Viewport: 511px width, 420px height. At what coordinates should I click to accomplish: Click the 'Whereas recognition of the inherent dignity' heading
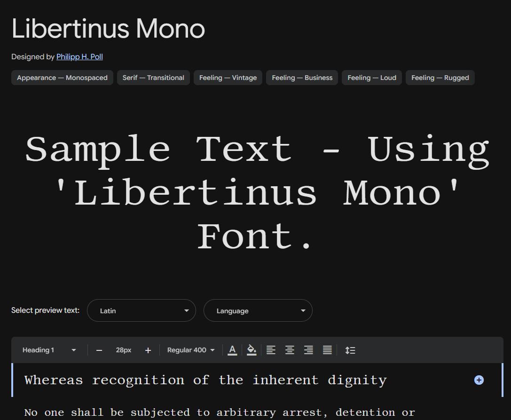(205, 380)
